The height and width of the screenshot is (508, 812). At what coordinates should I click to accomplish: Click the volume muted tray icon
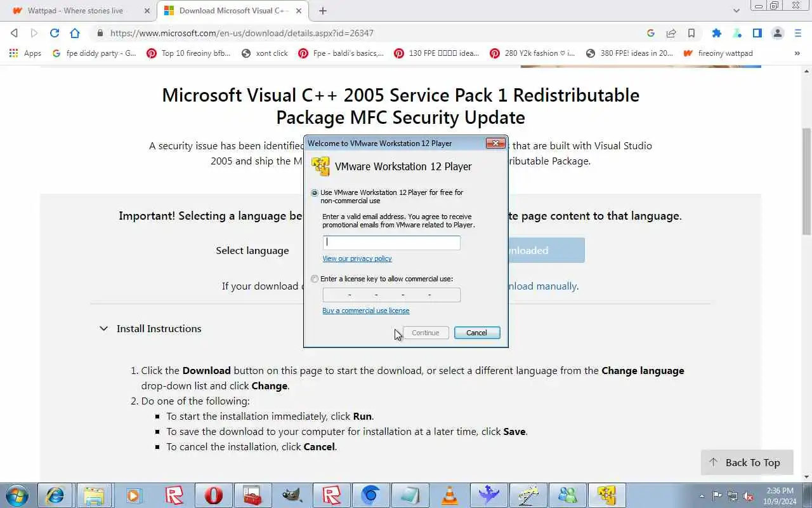tap(749, 496)
